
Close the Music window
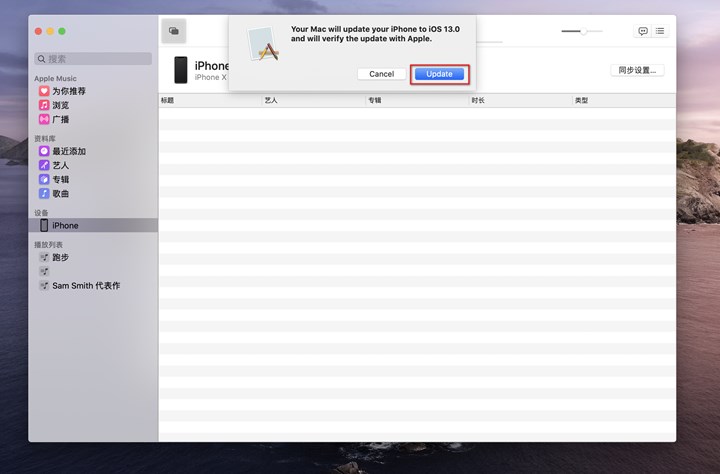click(39, 31)
